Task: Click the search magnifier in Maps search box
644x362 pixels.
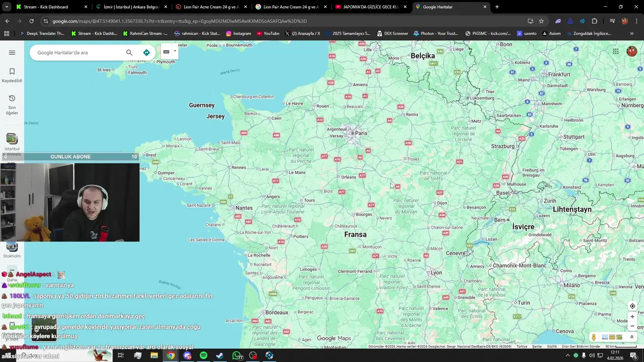Action: point(129,52)
